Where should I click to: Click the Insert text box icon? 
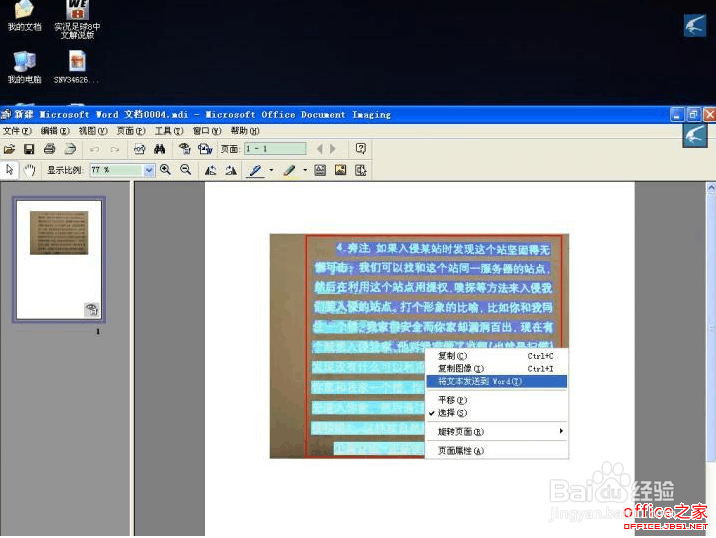click(x=320, y=170)
